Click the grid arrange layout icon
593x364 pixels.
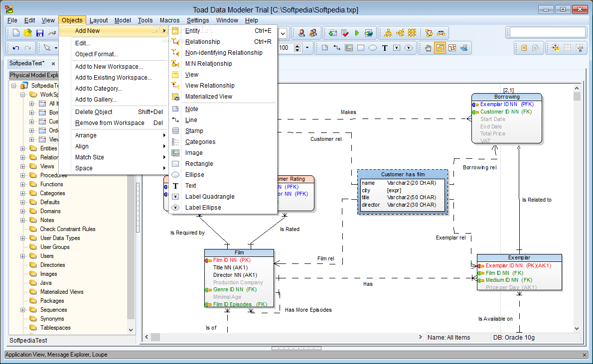click(412, 33)
